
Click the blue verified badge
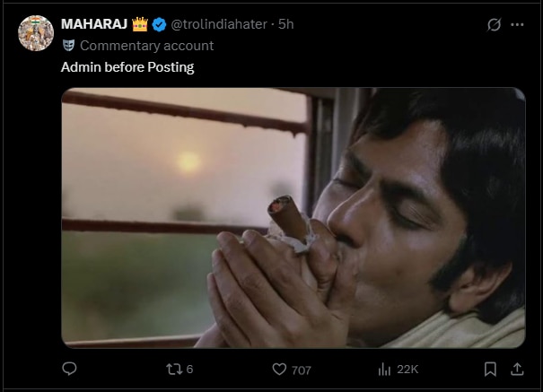pyautogui.click(x=160, y=24)
